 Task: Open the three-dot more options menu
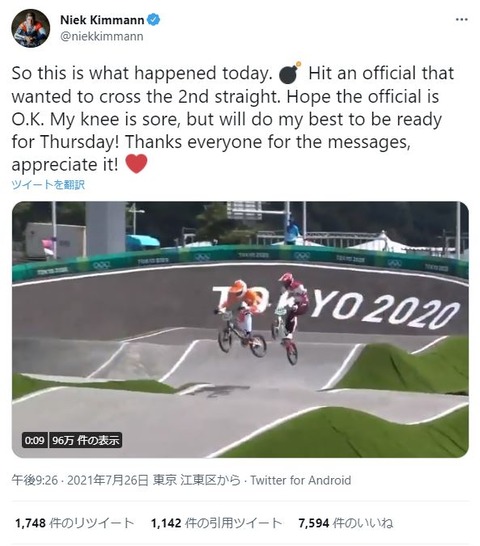coord(462,20)
